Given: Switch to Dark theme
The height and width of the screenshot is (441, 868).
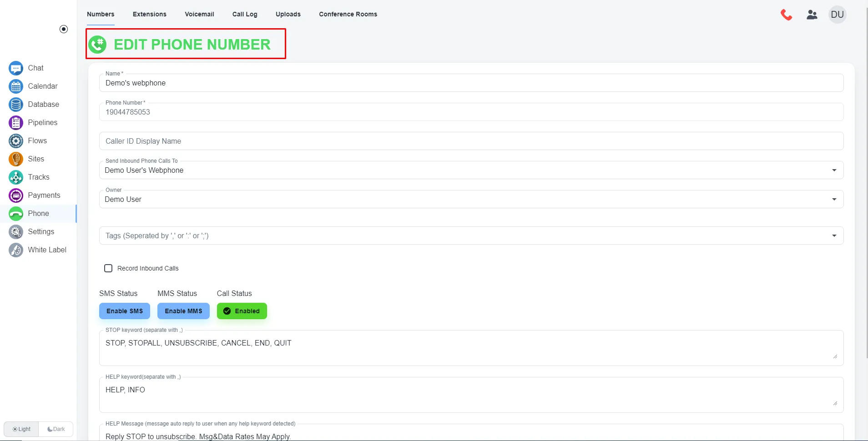Looking at the screenshot, I should [56, 429].
